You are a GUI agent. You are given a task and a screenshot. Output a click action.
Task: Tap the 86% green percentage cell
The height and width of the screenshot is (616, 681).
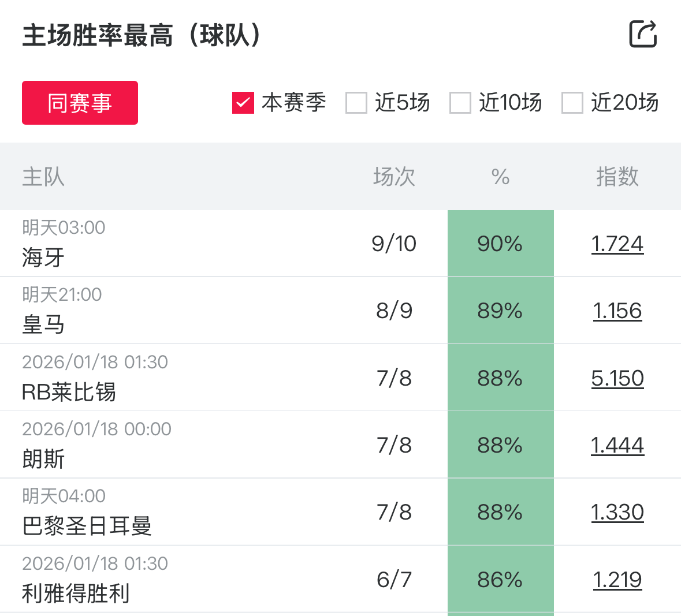click(500, 580)
